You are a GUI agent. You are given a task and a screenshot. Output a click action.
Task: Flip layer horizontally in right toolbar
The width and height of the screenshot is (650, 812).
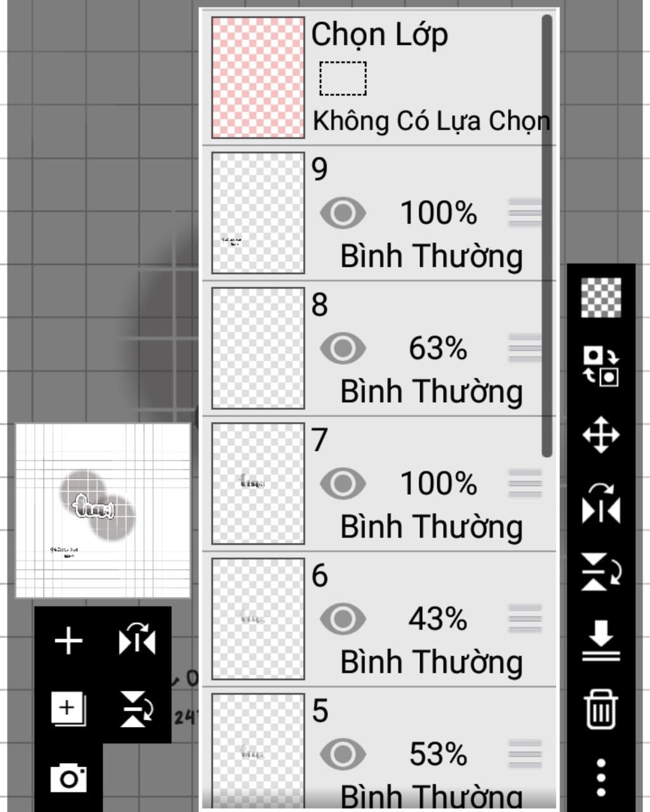600,504
